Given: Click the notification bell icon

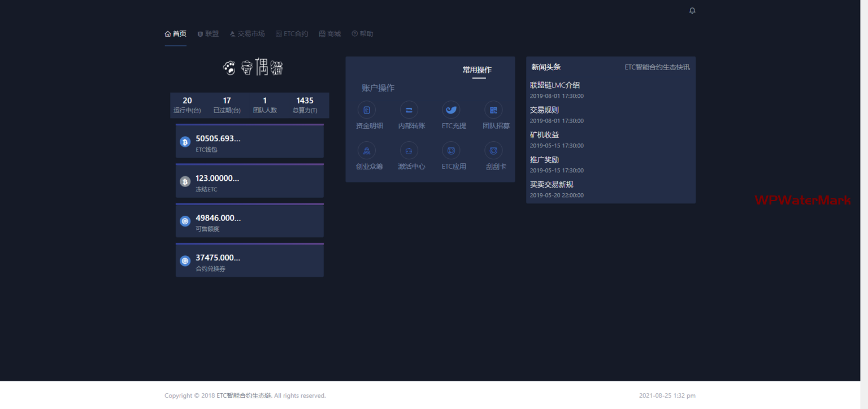Looking at the screenshot, I should coord(692,11).
